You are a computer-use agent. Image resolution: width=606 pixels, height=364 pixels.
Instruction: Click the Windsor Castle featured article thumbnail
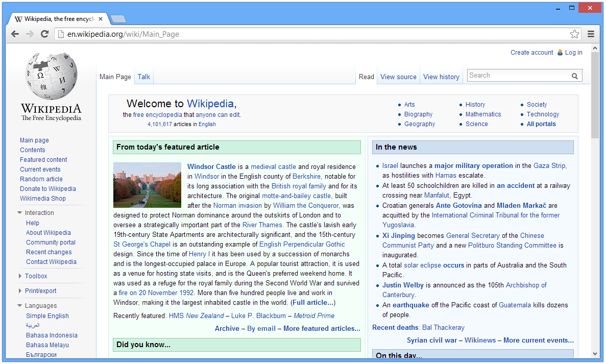(x=147, y=185)
